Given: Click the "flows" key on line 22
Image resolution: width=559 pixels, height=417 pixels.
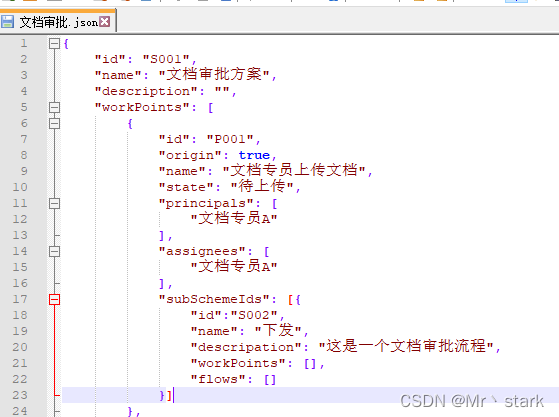Looking at the screenshot, I should pyautogui.click(x=218, y=379).
